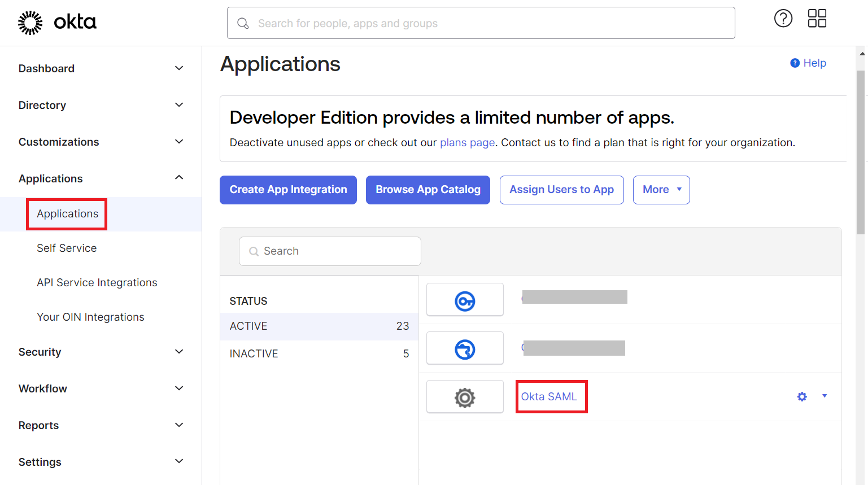Open the apps grid icon
Screen dimensions: 868x485
click(x=817, y=19)
